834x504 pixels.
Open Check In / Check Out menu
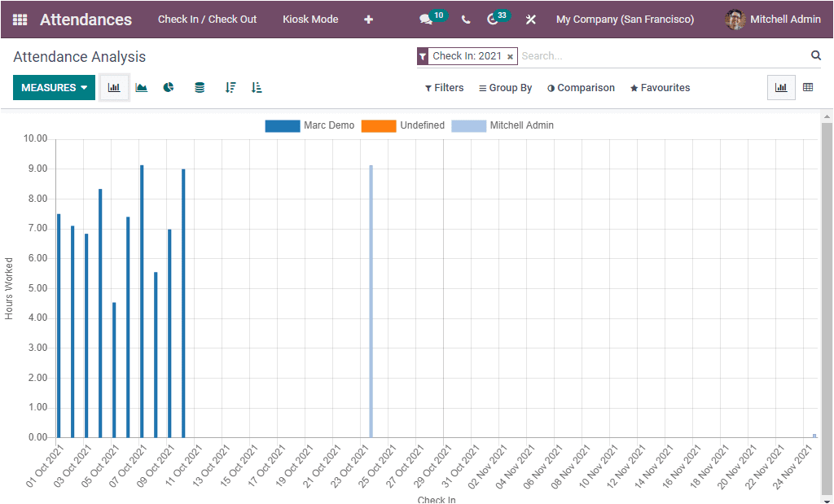click(x=207, y=20)
